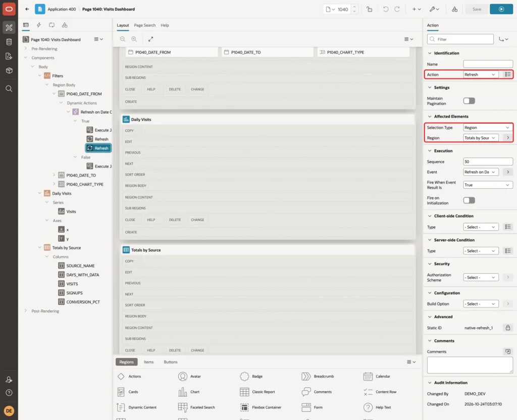
Task: Select the Visits series tree item
Action: pyautogui.click(x=67, y=212)
